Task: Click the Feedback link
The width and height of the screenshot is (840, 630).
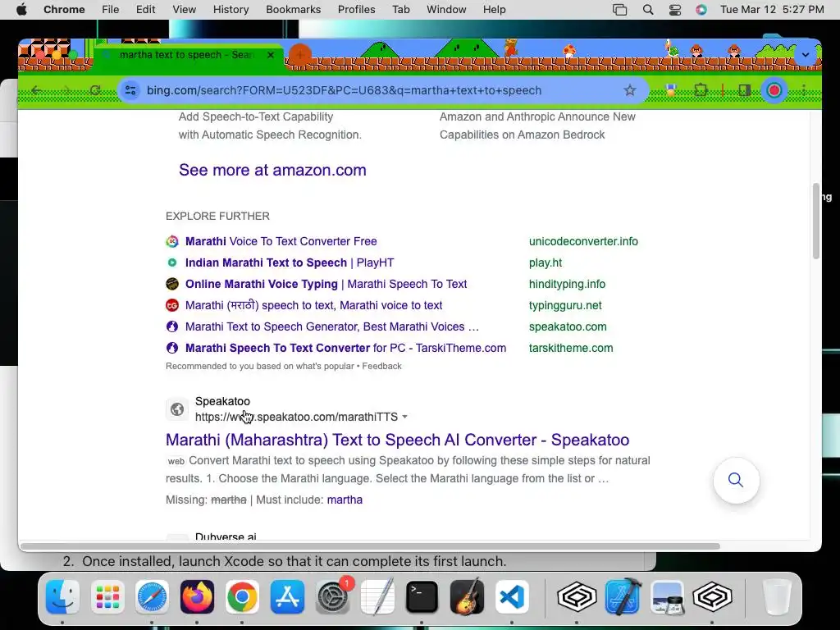Action: click(x=382, y=366)
